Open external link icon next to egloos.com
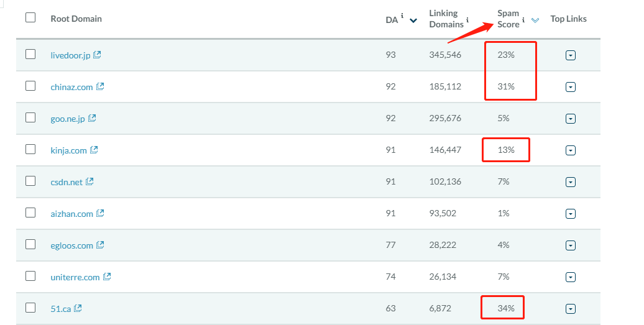Screen dimensions: 644x325 click(100, 245)
